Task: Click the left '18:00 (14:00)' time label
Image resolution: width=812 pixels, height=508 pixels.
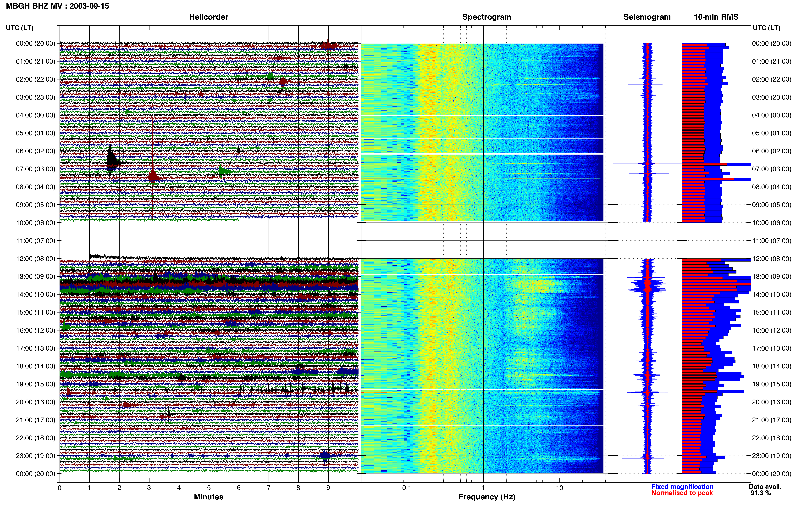Action: coord(36,366)
